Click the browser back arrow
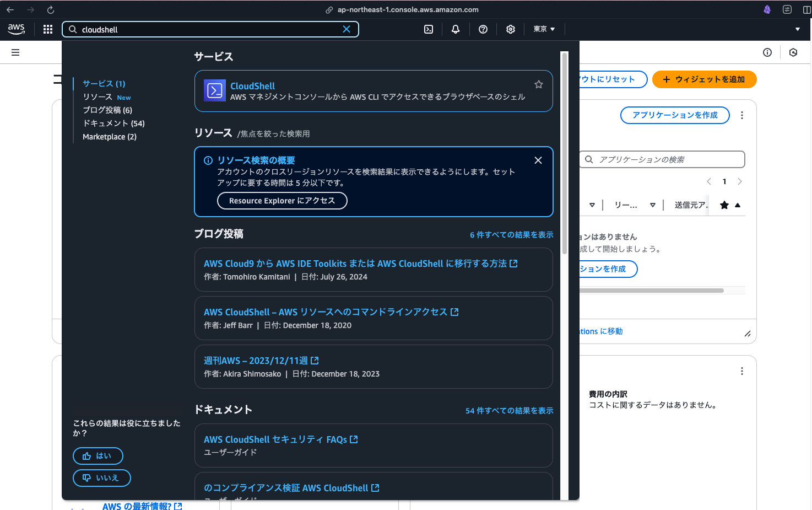812x510 pixels. (10, 10)
